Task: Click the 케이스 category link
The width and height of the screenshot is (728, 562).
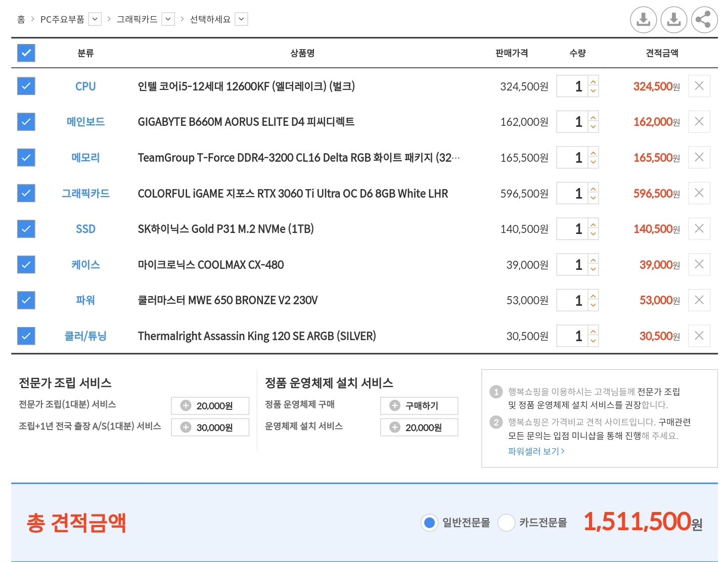Action: coord(85,264)
